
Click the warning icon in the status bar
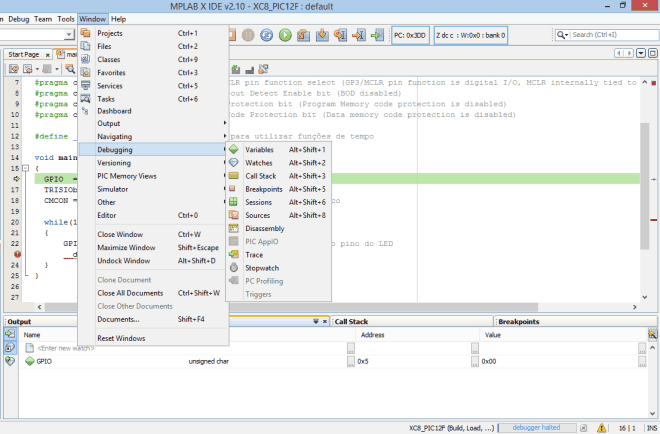(x=601, y=428)
